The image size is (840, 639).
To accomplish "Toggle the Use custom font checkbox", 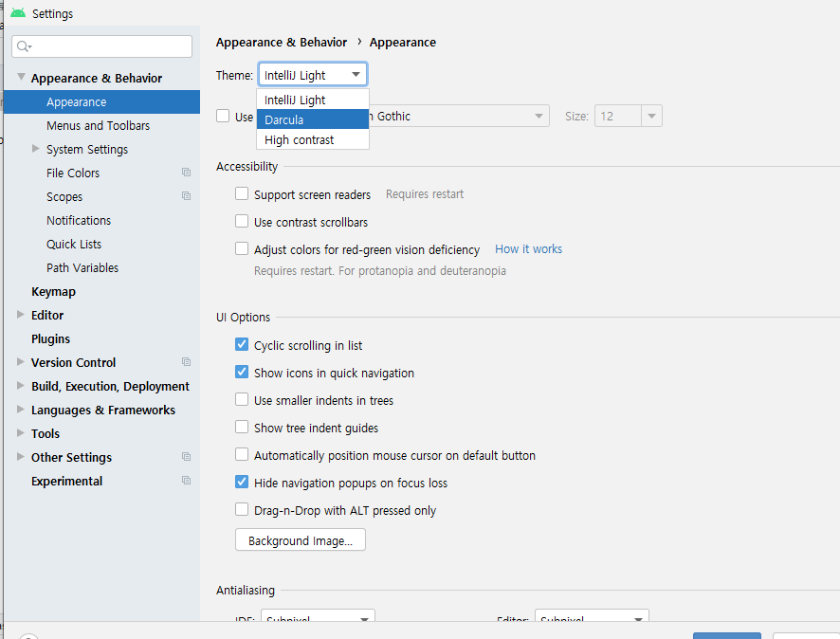I will point(223,116).
